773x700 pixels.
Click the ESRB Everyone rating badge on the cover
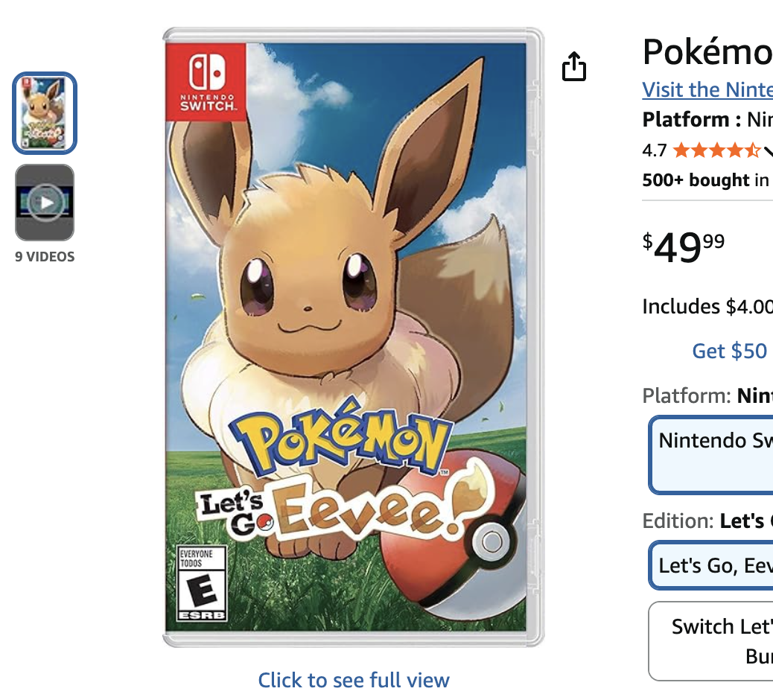(202, 583)
